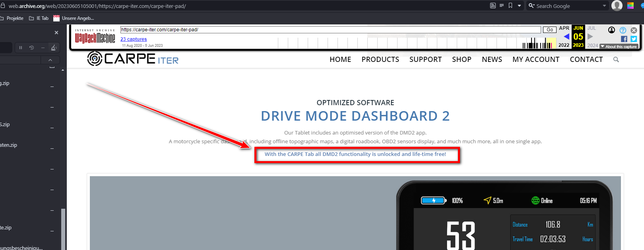Expand About this capture
Image resolution: width=644 pixels, height=250 pixels.
click(x=619, y=46)
